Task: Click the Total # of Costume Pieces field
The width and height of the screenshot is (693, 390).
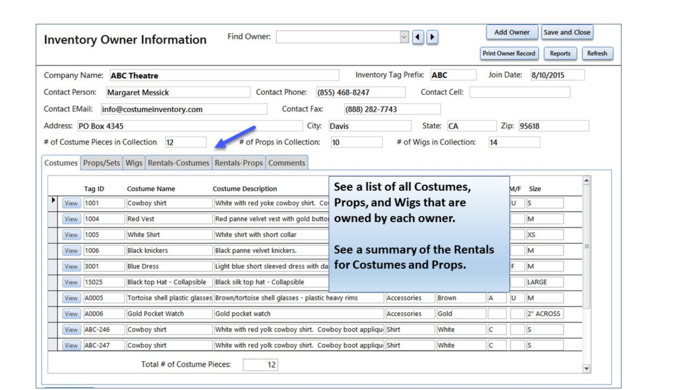Action: tap(260, 365)
